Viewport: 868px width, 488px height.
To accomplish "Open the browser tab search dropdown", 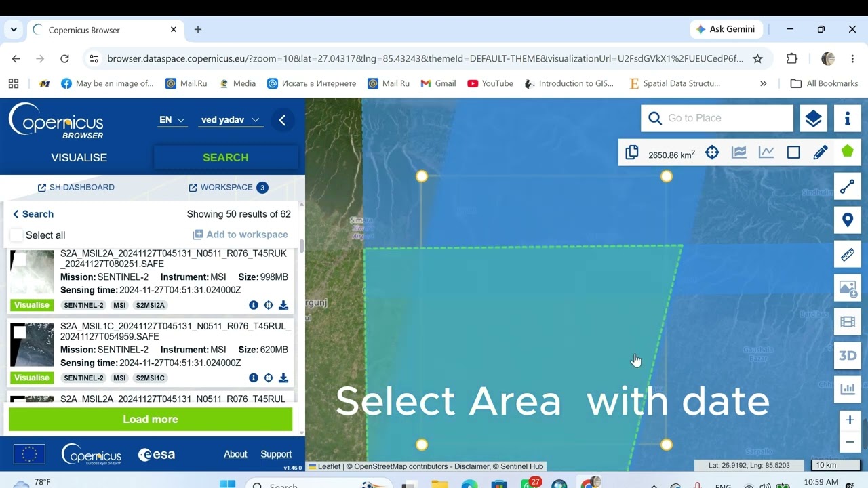I will pos(14,30).
